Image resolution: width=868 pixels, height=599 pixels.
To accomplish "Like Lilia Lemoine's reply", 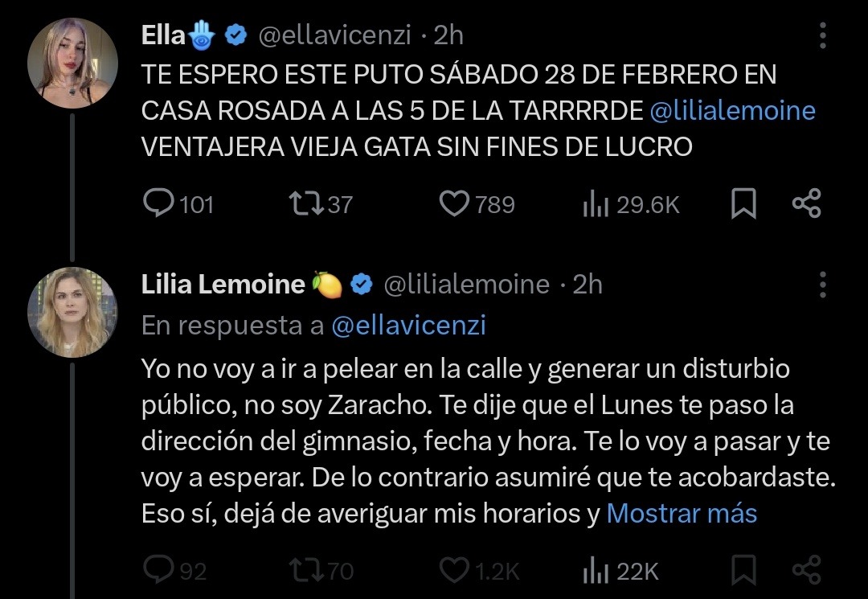I will (x=452, y=572).
